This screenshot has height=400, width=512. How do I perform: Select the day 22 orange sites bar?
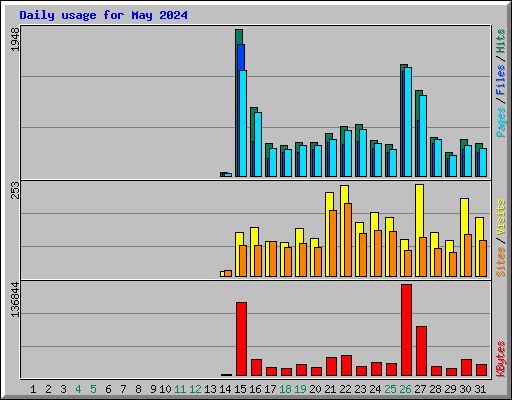point(348,240)
